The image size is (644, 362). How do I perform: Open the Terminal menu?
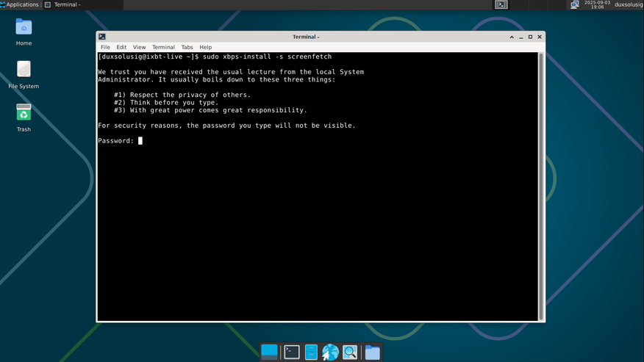(x=163, y=47)
